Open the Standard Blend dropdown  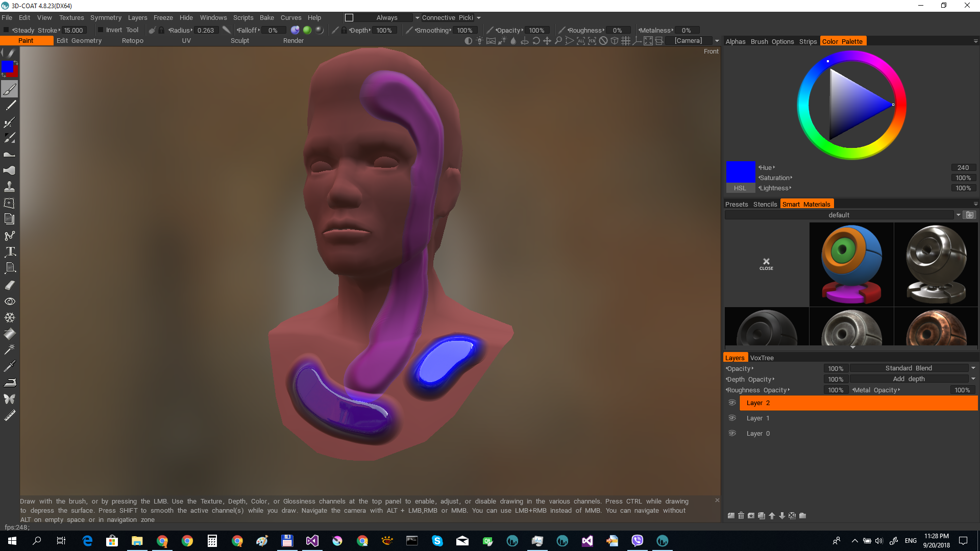click(913, 368)
